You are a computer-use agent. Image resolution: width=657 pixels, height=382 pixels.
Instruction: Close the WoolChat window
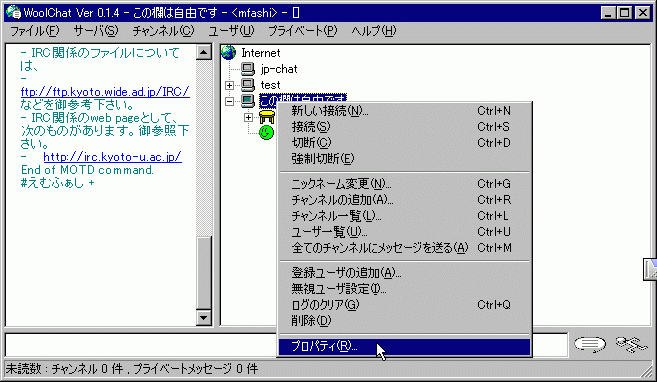pyautogui.click(x=642, y=13)
